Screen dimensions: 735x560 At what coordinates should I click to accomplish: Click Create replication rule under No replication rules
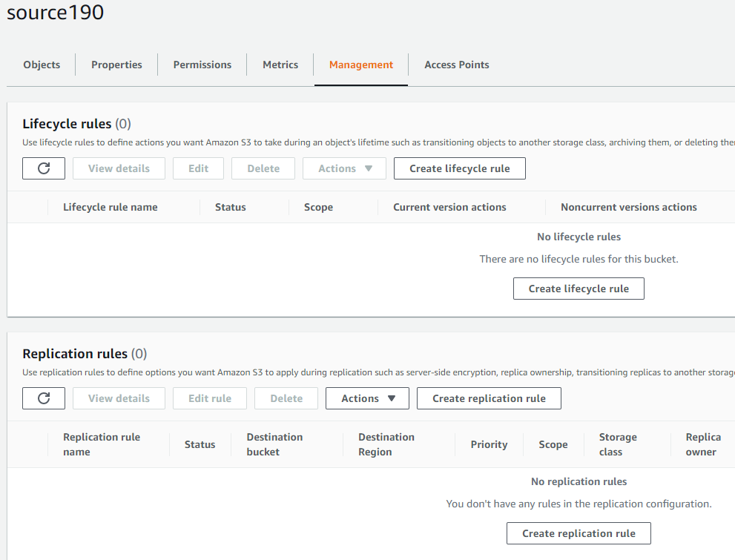(x=579, y=533)
